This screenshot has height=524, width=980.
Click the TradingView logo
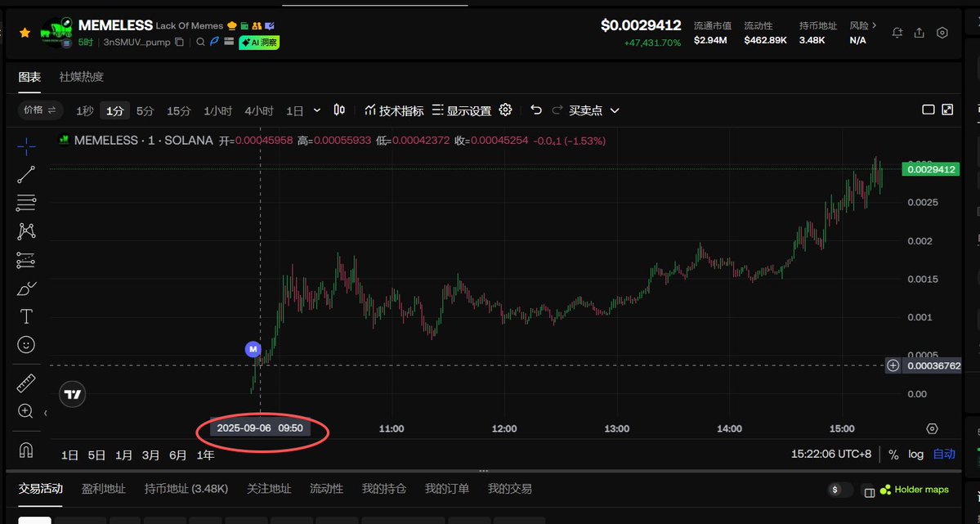pos(73,395)
